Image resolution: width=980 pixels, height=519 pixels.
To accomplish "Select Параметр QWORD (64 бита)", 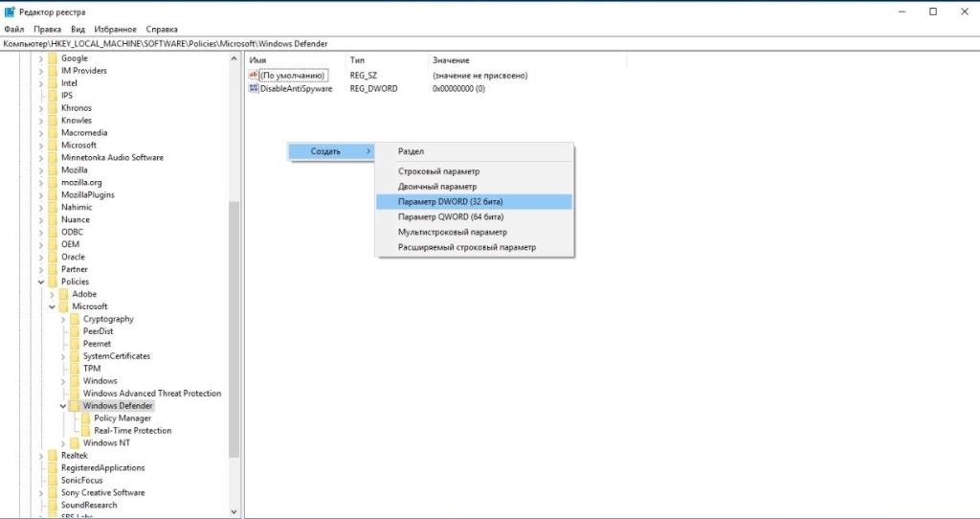I will click(474, 217).
